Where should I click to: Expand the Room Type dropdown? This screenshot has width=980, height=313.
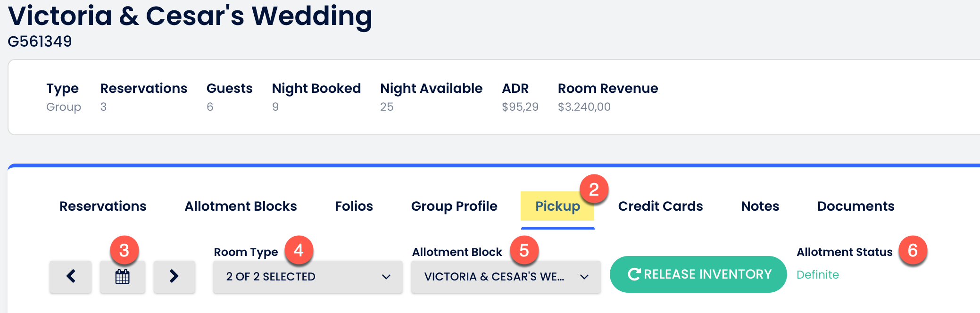pyautogui.click(x=308, y=277)
